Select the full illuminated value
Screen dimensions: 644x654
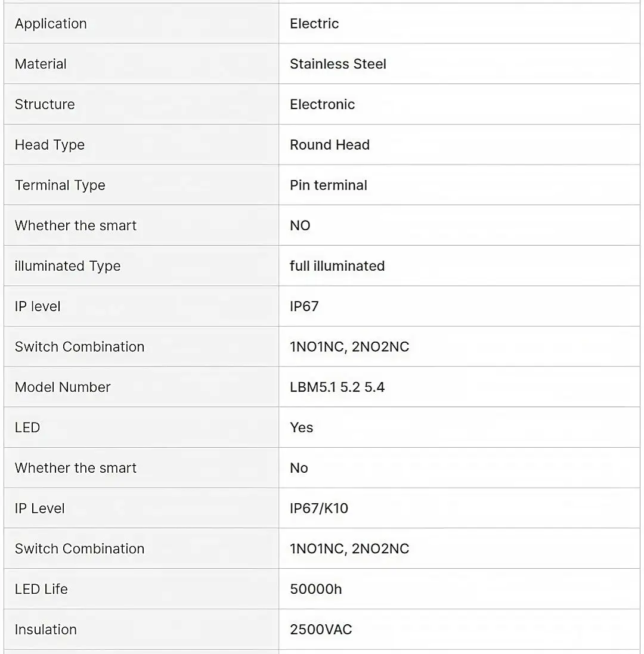[x=337, y=266]
